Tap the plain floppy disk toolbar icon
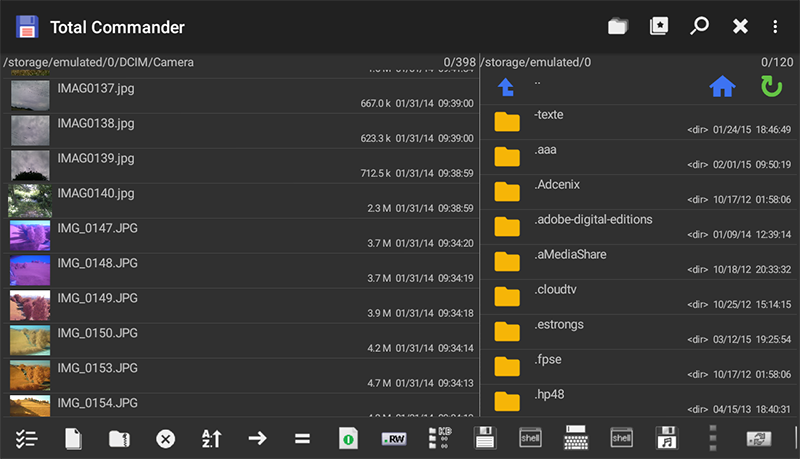 click(x=485, y=438)
